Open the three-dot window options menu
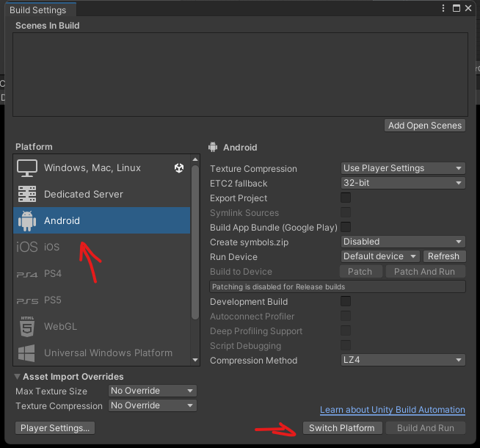480x448 pixels. point(443,8)
